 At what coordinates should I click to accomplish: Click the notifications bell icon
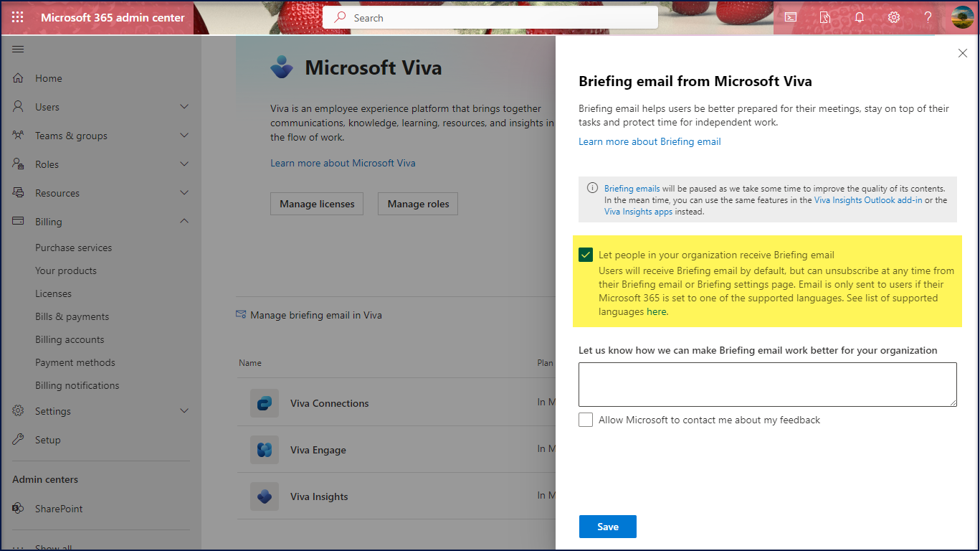(859, 17)
